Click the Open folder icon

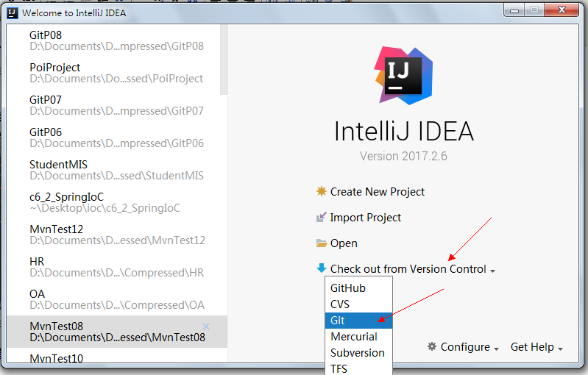coord(321,243)
